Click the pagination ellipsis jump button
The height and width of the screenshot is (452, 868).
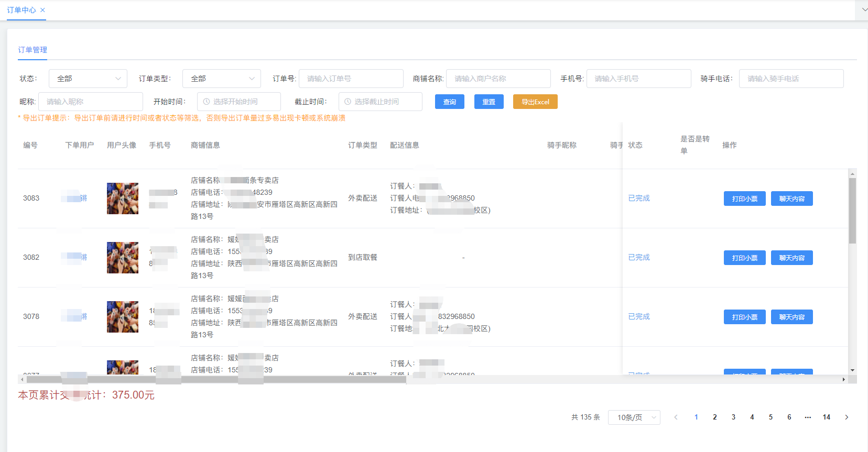click(x=808, y=417)
